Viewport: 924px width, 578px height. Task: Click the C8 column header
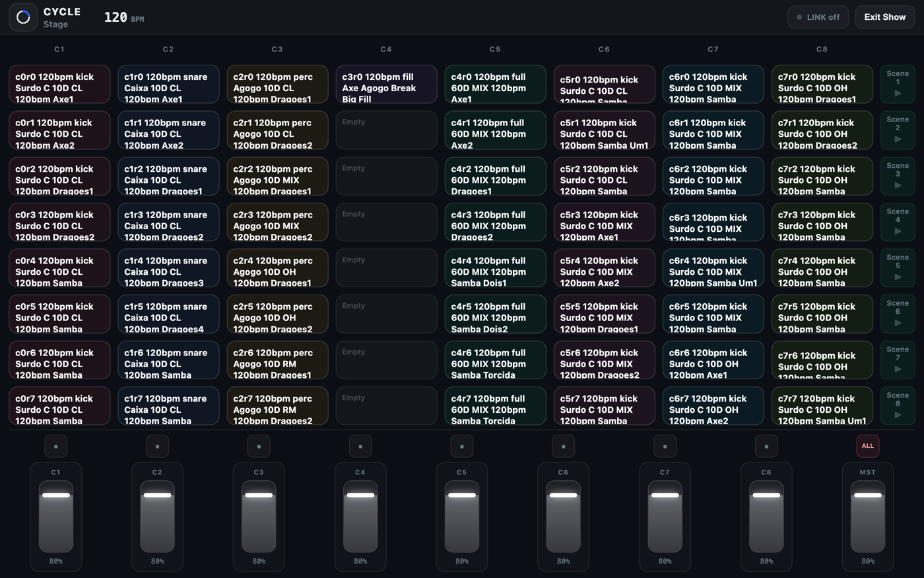(x=822, y=50)
